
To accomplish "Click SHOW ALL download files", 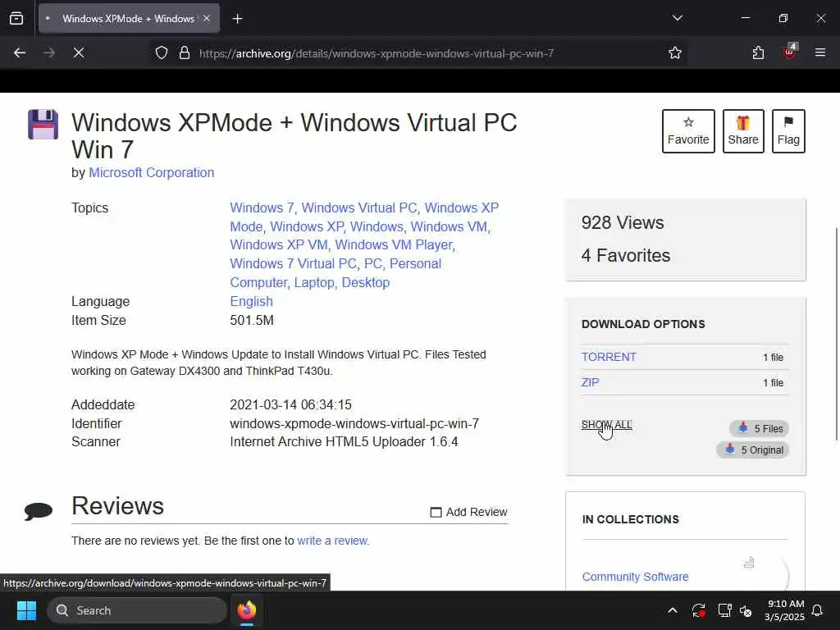I will pos(606,425).
